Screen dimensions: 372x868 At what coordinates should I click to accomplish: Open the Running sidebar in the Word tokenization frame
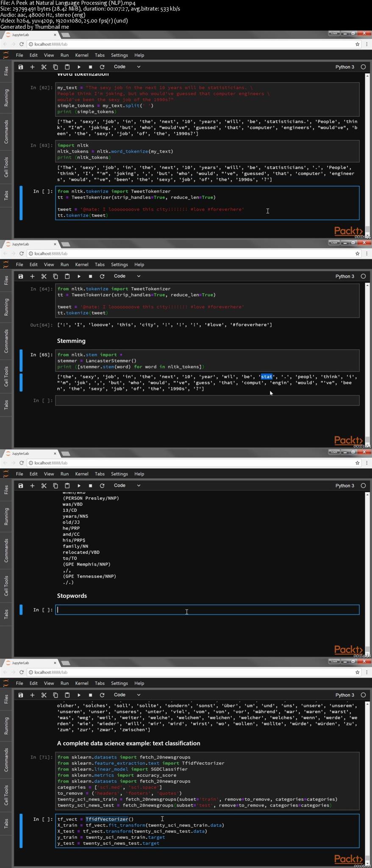pyautogui.click(x=6, y=98)
